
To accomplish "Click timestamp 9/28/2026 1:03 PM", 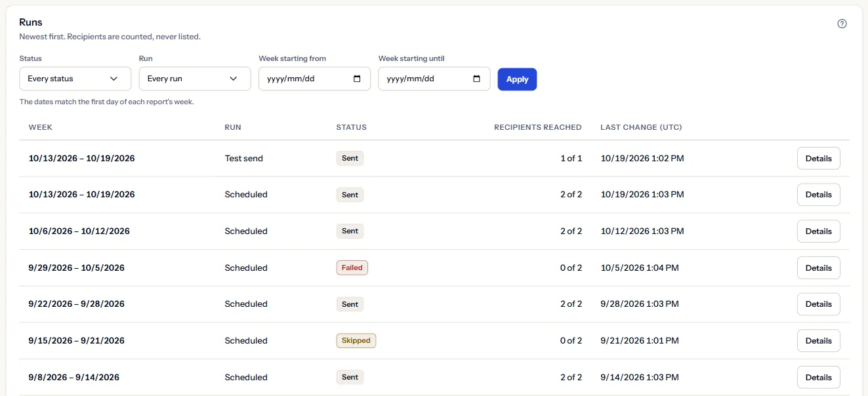I will click(640, 304).
